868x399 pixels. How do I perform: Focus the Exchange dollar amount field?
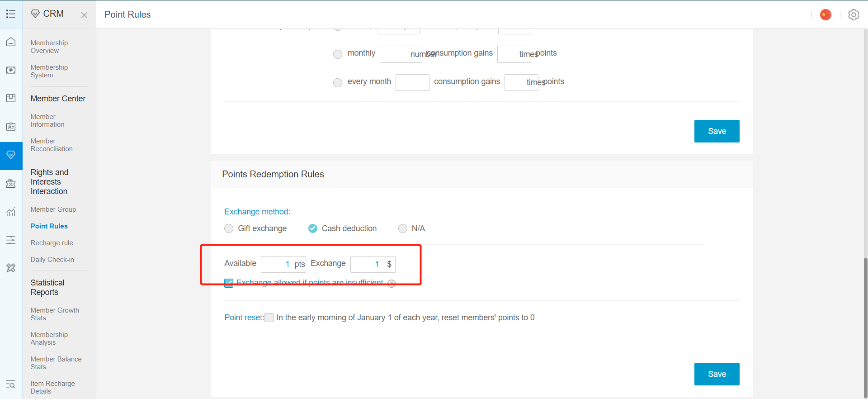(373, 264)
